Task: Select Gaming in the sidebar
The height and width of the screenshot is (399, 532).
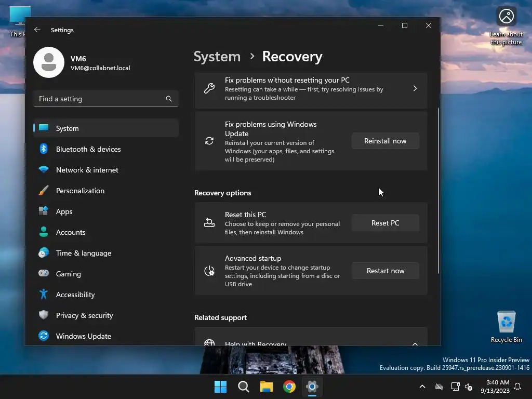Action: point(106,274)
